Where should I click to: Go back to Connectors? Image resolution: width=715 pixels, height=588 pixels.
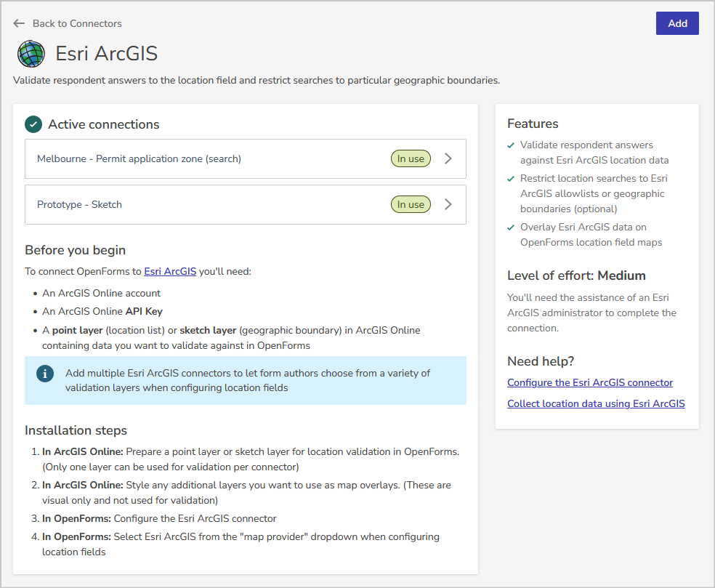(77, 23)
